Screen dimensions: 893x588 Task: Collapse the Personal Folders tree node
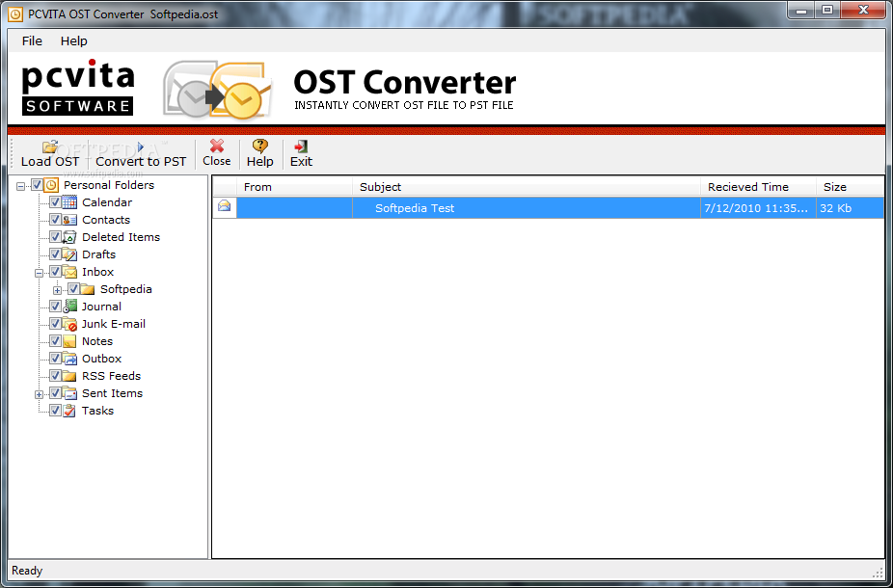click(x=21, y=186)
